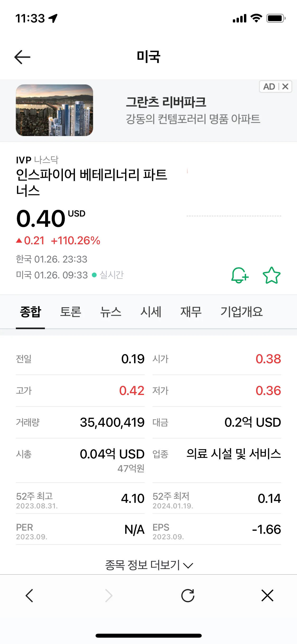Reload the page with the refresh icon
The image size is (297, 644).
click(188, 595)
